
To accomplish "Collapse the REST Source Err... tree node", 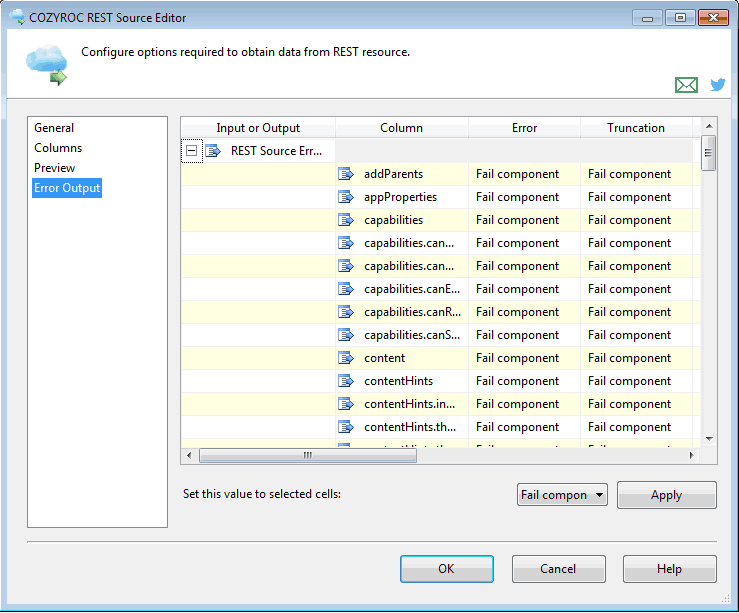I will click(191, 151).
